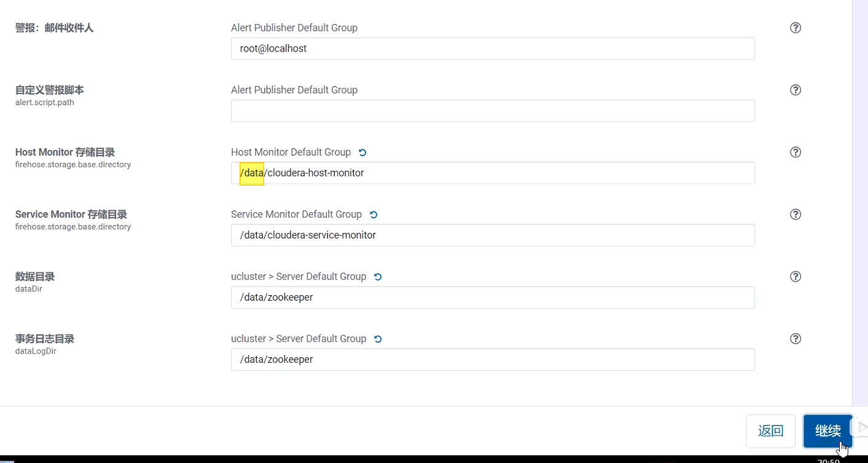Open help for the 事务日志目录 dataLogDir setting
This screenshot has width=868, height=463.
pyautogui.click(x=796, y=338)
